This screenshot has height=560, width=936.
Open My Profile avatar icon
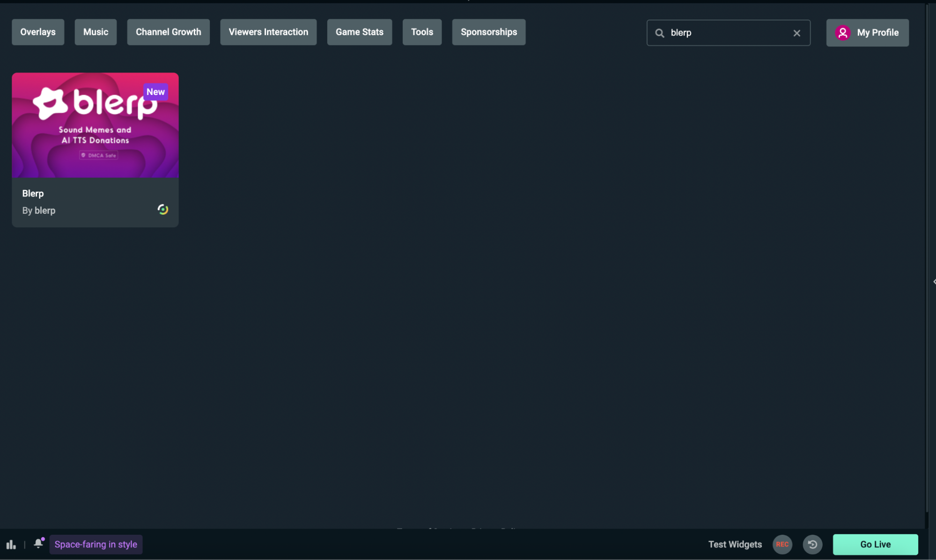(843, 33)
